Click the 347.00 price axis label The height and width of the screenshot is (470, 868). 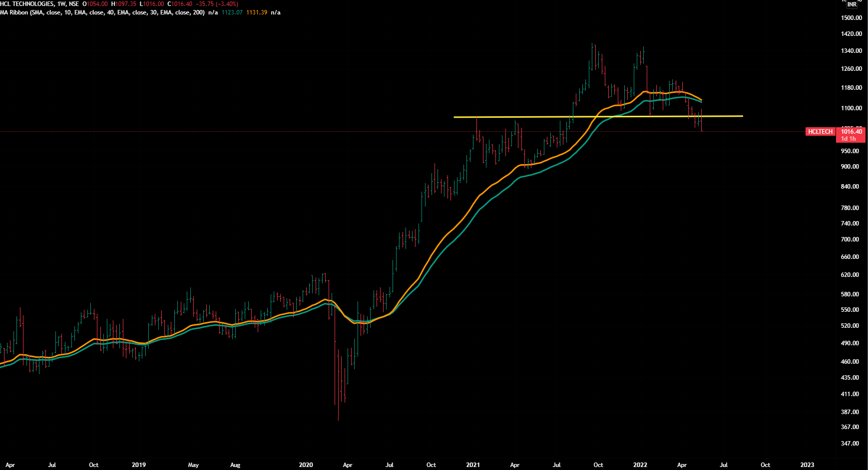(x=850, y=444)
